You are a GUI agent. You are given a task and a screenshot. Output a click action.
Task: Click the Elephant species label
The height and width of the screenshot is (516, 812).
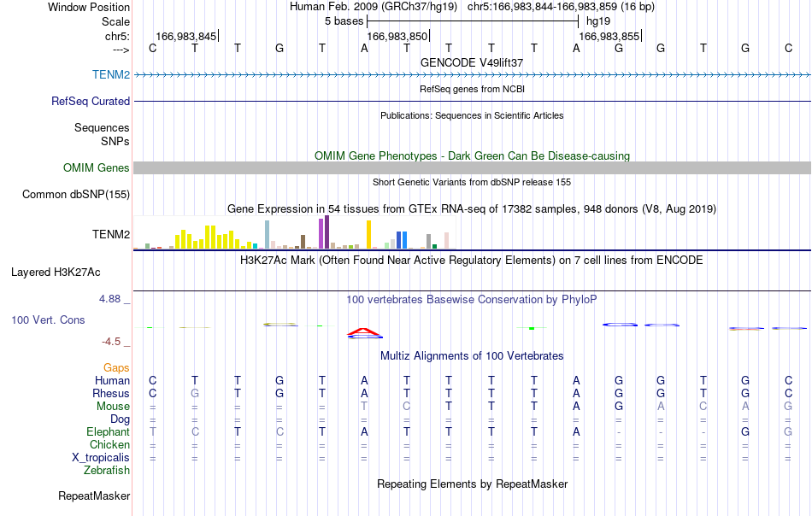[x=109, y=431]
